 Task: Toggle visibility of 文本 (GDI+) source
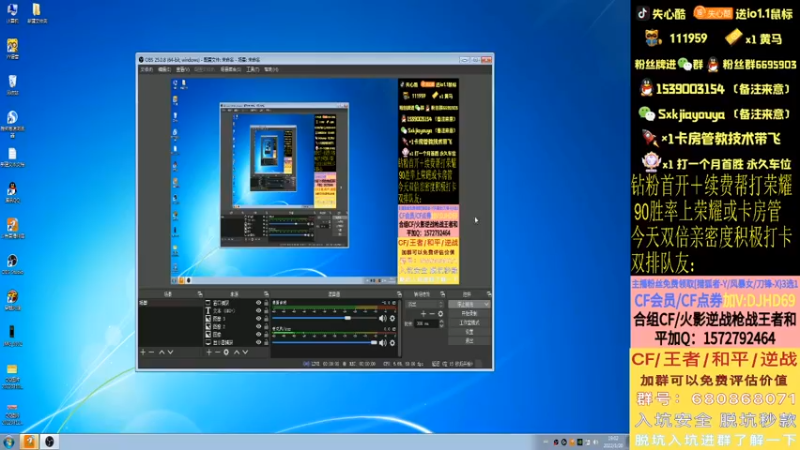click(258, 311)
